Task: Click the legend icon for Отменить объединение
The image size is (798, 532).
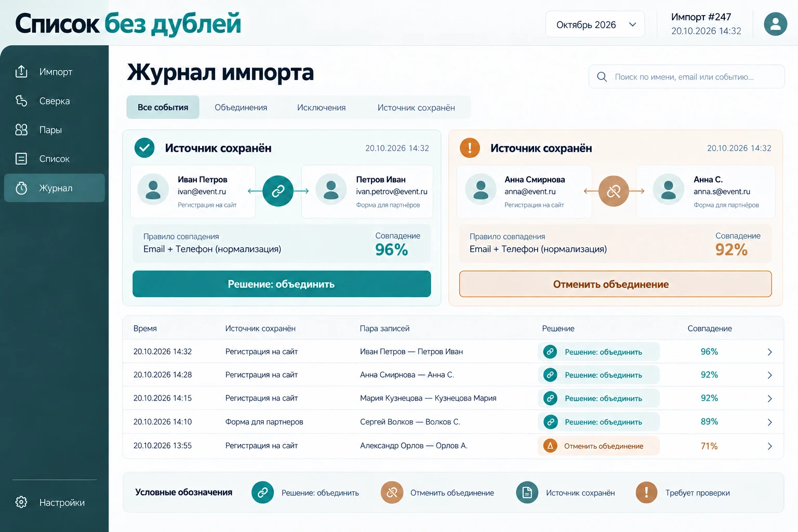Action: (392, 493)
